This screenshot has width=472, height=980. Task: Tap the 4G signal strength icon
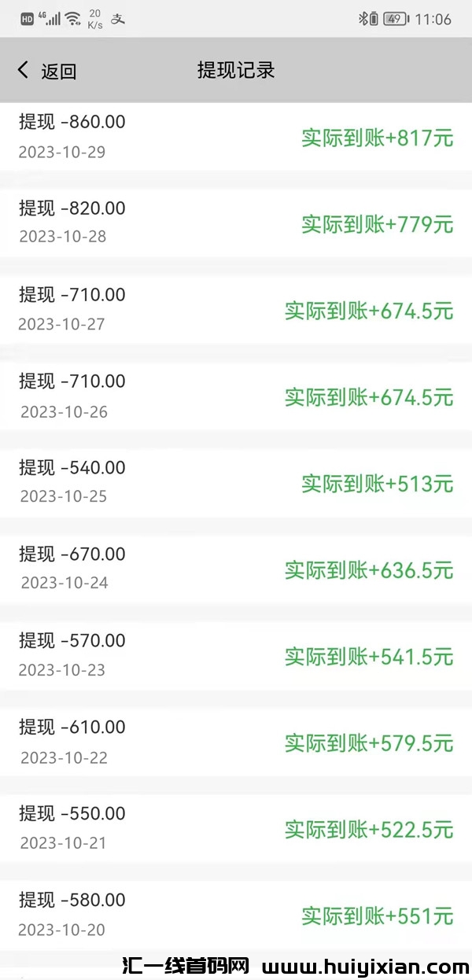(x=49, y=18)
